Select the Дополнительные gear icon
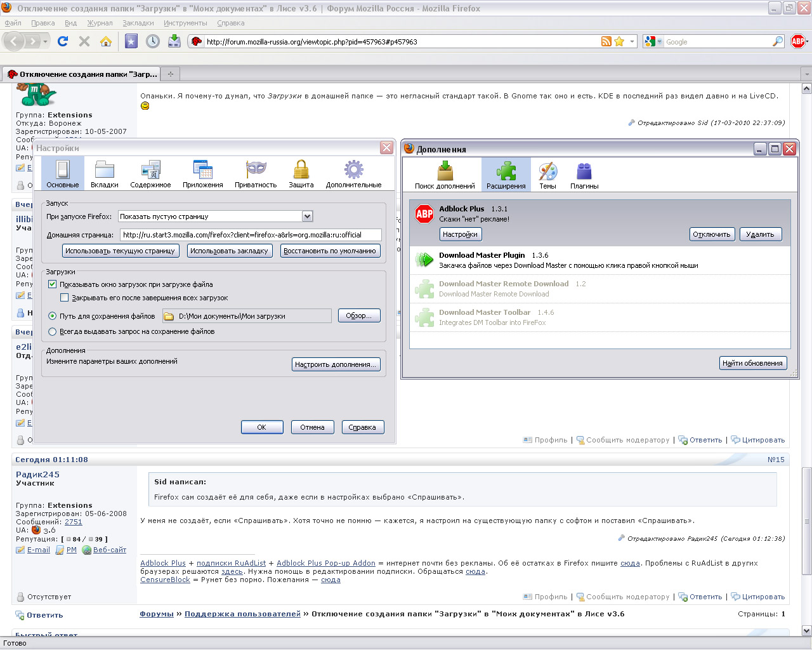 tap(354, 173)
